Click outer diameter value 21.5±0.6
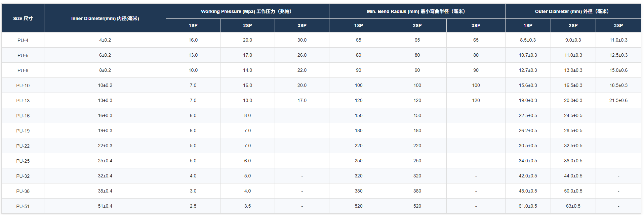 tap(618, 100)
